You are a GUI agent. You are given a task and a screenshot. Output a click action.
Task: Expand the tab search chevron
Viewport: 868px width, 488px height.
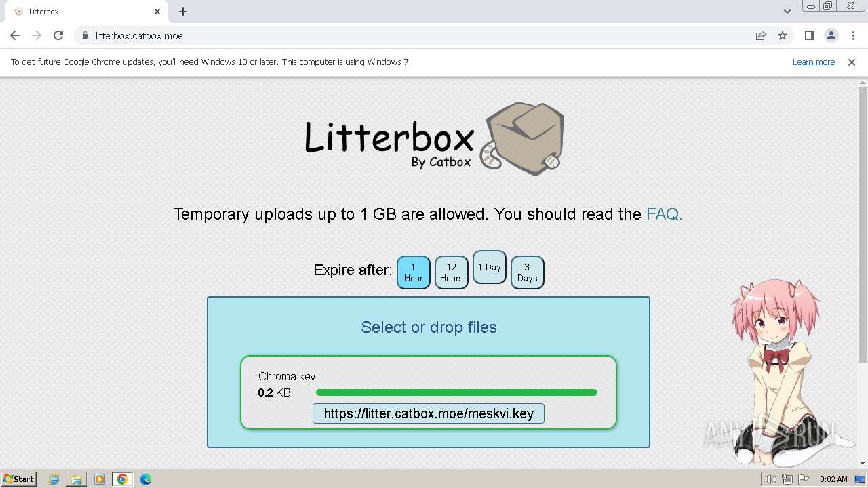pyautogui.click(x=787, y=12)
